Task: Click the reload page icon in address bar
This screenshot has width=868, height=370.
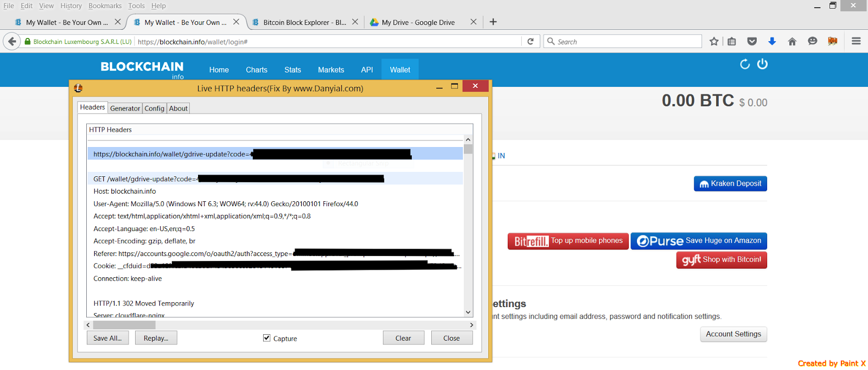Action: click(531, 41)
